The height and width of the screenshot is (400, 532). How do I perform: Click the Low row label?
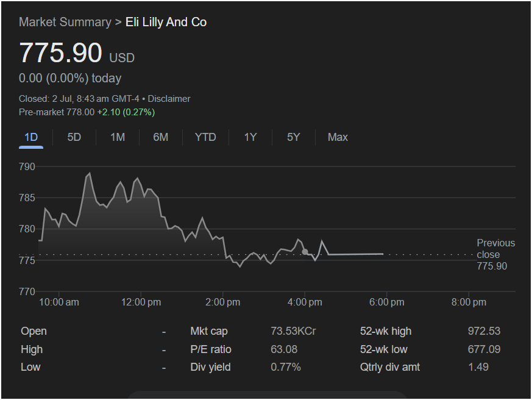[x=30, y=367]
